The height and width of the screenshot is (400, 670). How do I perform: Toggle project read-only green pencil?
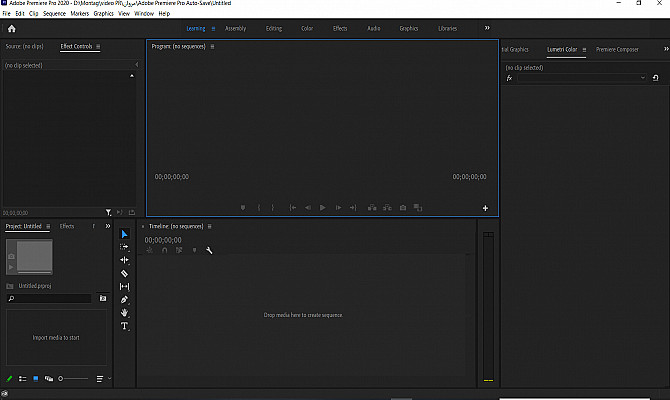click(9, 379)
